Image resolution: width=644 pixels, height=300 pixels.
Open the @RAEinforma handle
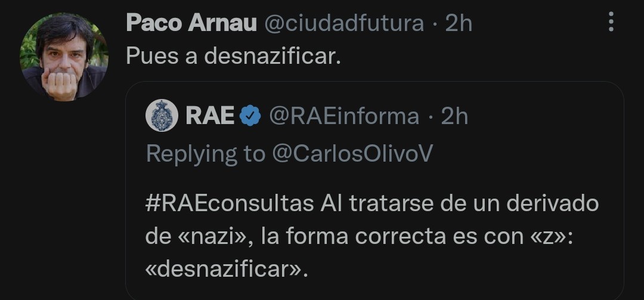(x=344, y=116)
